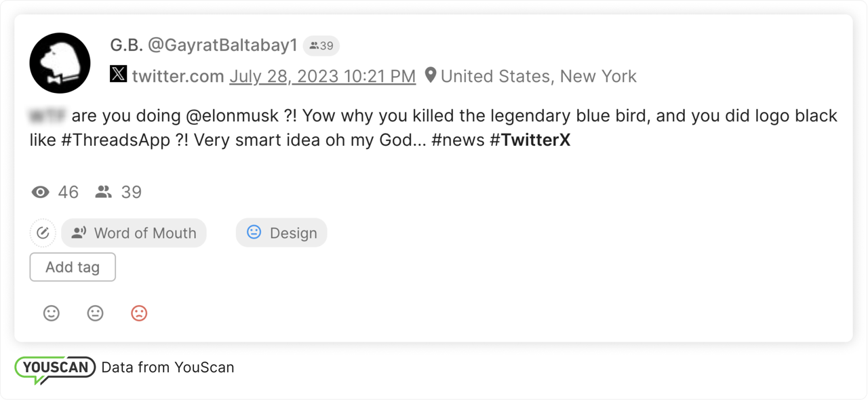The height and width of the screenshot is (400, 868).
Task: Set sentiment to positive with the smiley face
Action: 52,313
